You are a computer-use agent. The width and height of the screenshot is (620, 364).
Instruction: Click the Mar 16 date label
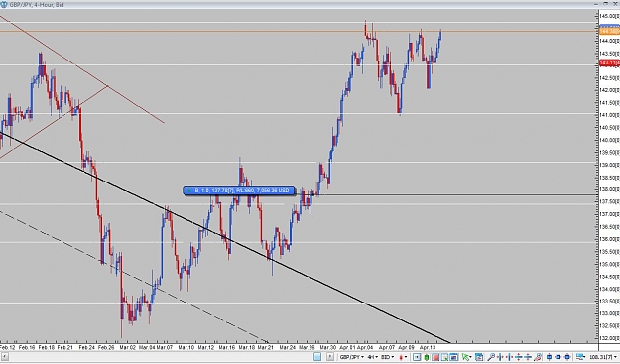(226, 347)
